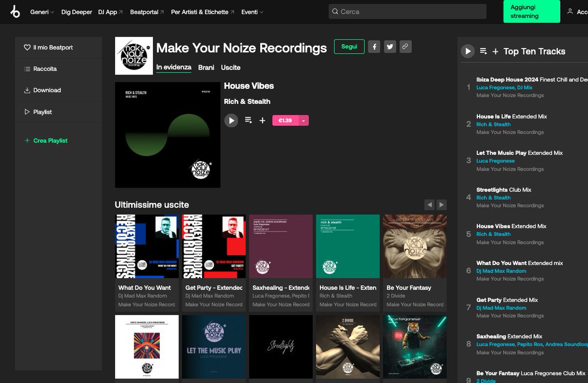Buy House Vibes for €1.39

pos(285,120)
